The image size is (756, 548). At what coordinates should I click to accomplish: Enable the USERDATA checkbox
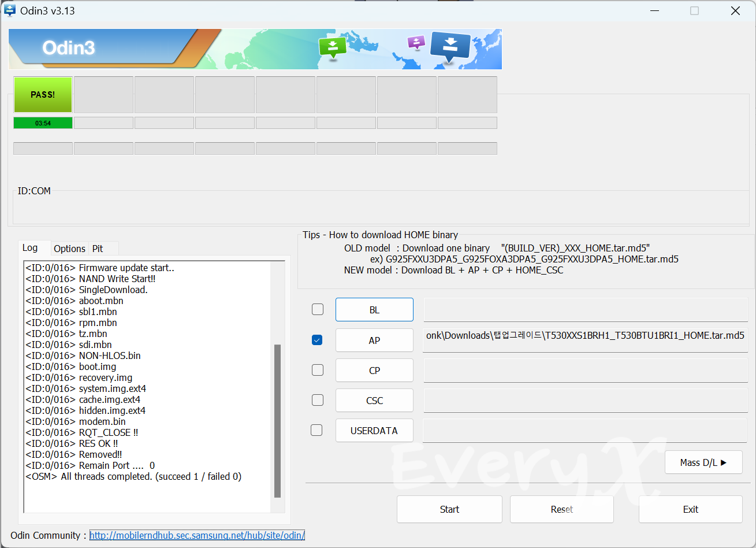point(316,430)
